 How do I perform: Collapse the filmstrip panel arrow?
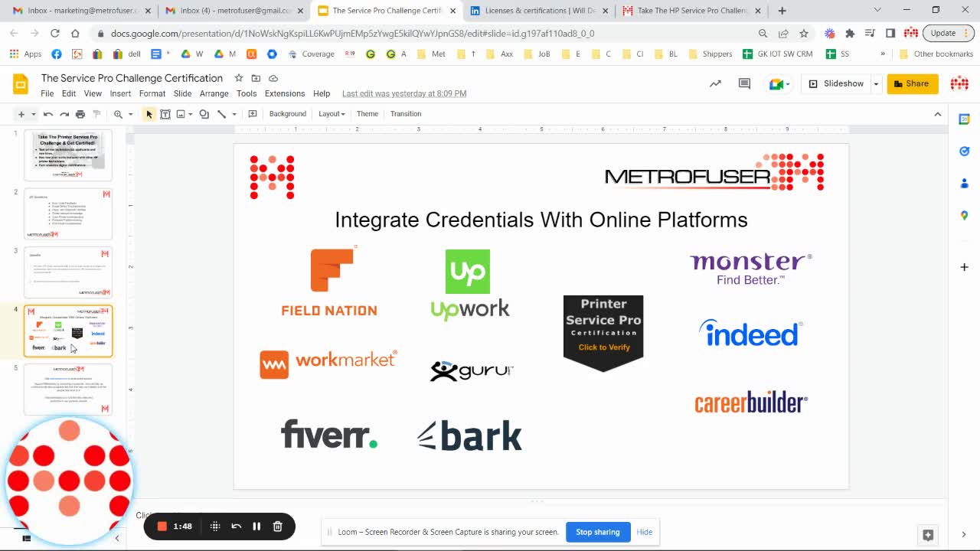click(117, 539)
